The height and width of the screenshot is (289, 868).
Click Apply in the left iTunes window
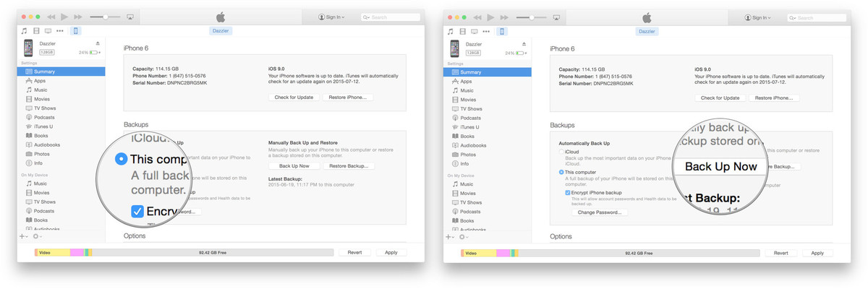(x=391, y=253)
